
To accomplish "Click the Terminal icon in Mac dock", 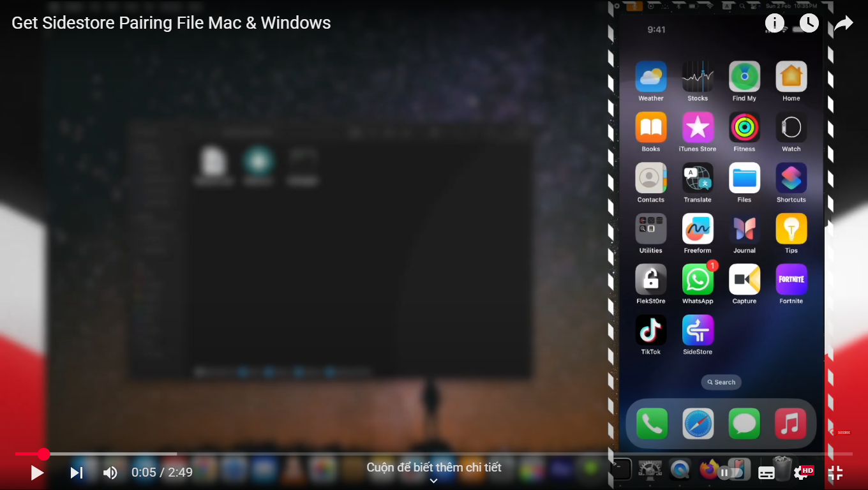I will click(x=621, y=470).
